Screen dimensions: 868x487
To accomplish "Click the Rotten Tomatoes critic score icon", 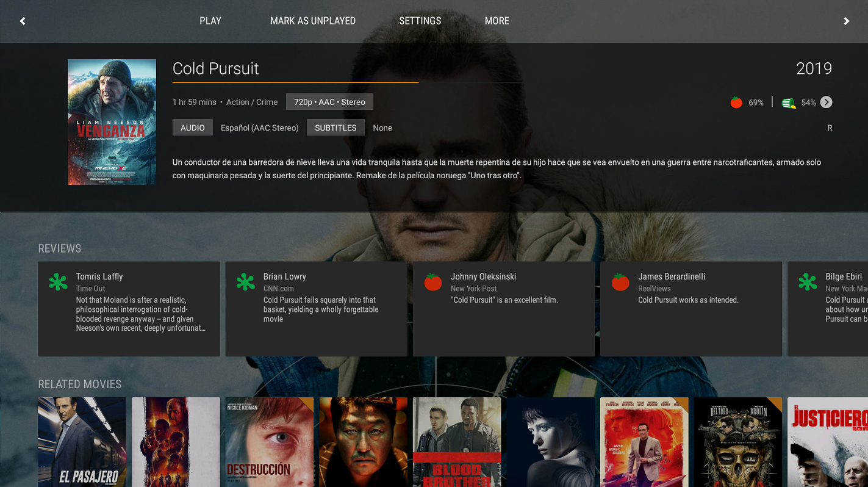I will click(x=736, y=103).
